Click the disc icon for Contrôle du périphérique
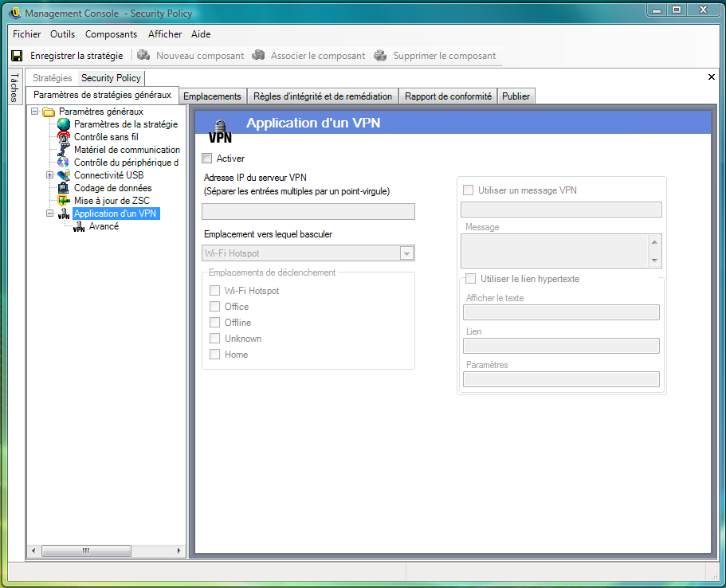Screen dimensions: 726x588 point(64,163)
